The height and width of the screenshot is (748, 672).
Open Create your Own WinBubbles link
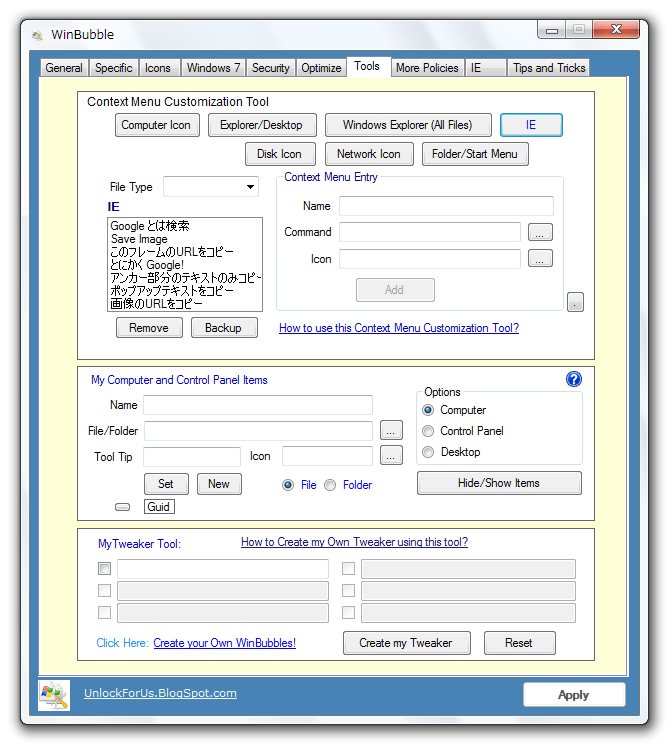(x=225, y=643)
